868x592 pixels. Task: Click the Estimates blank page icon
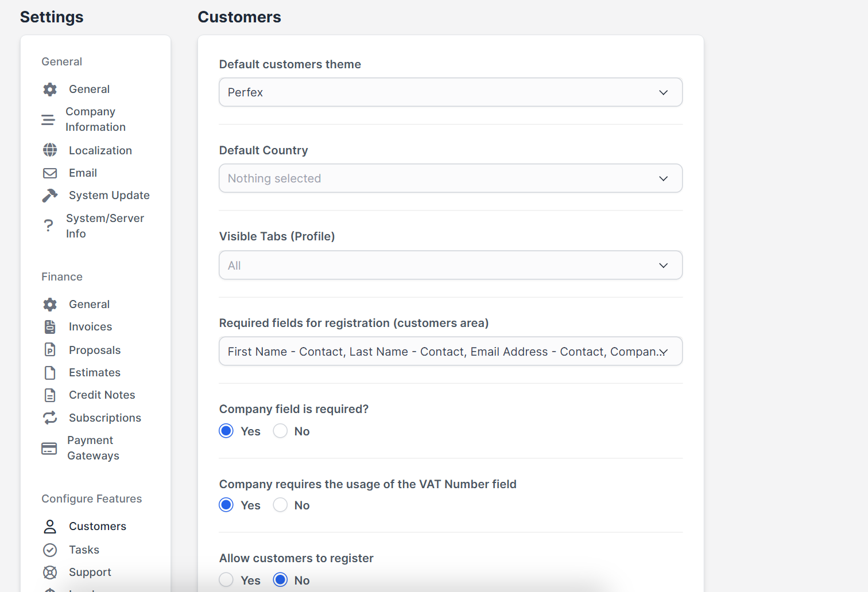50,373
